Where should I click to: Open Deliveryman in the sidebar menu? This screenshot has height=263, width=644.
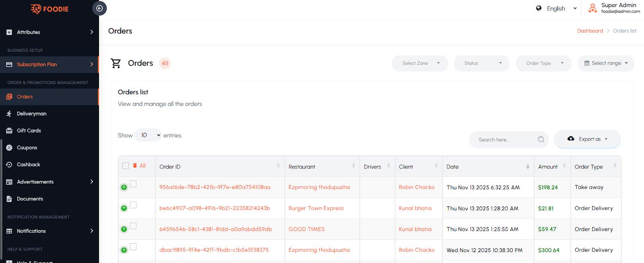tap(31, 114)
